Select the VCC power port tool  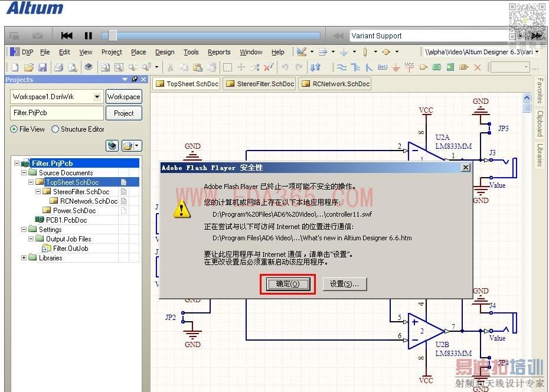click(409, 67)
